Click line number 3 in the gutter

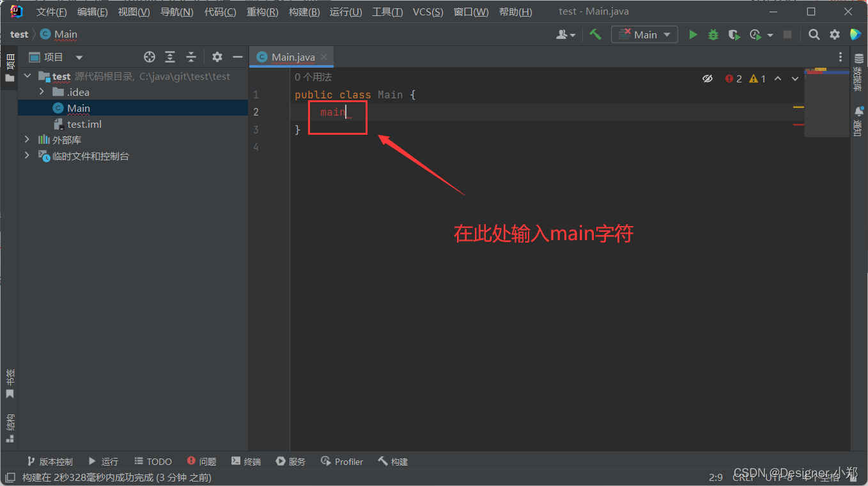256,130
